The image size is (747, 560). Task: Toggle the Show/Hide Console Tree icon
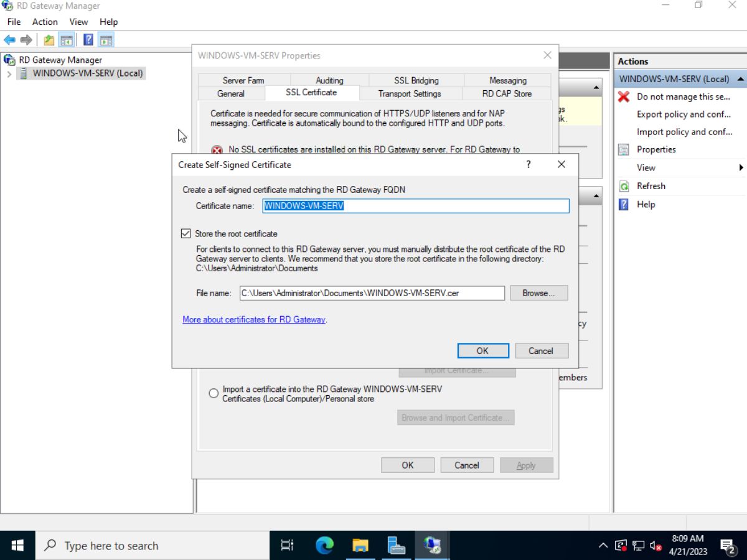[x=67, y=40]
